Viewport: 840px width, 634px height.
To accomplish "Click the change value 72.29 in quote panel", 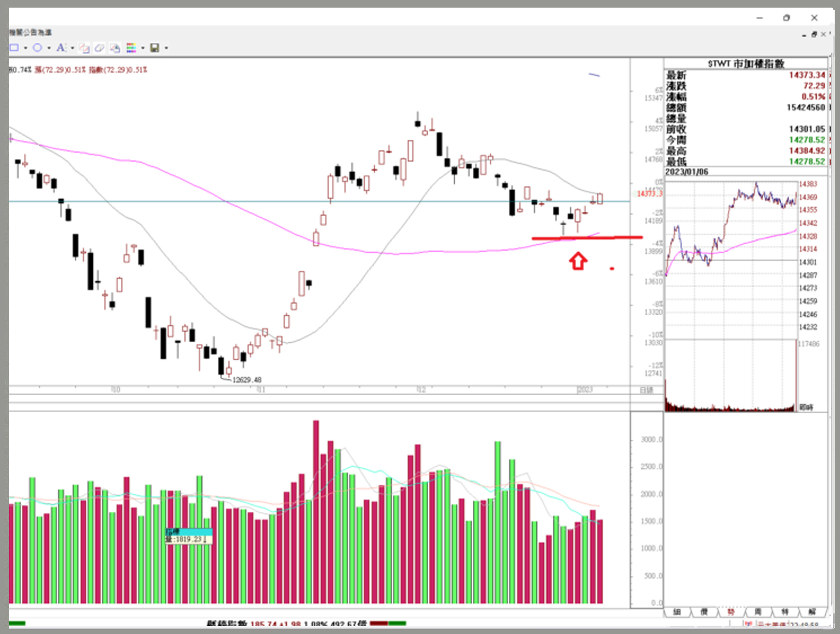I will [x=814, y=86].
